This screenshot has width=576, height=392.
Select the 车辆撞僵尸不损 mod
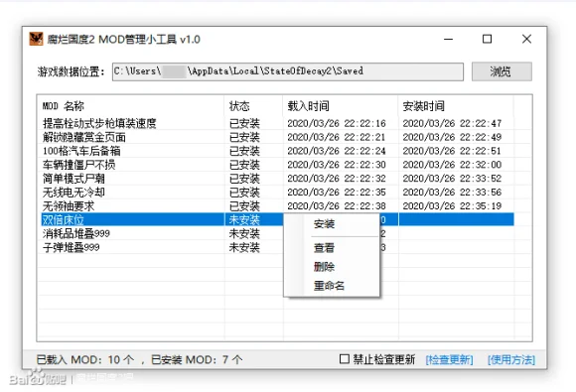pyautogui.click(x=79, y=165)
